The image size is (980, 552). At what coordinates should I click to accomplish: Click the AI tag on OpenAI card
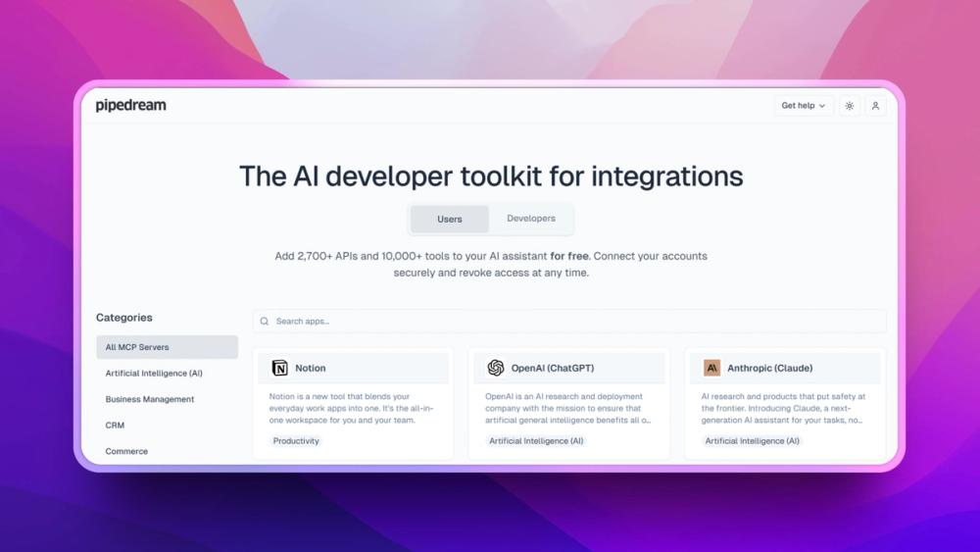tap(536, 441)
